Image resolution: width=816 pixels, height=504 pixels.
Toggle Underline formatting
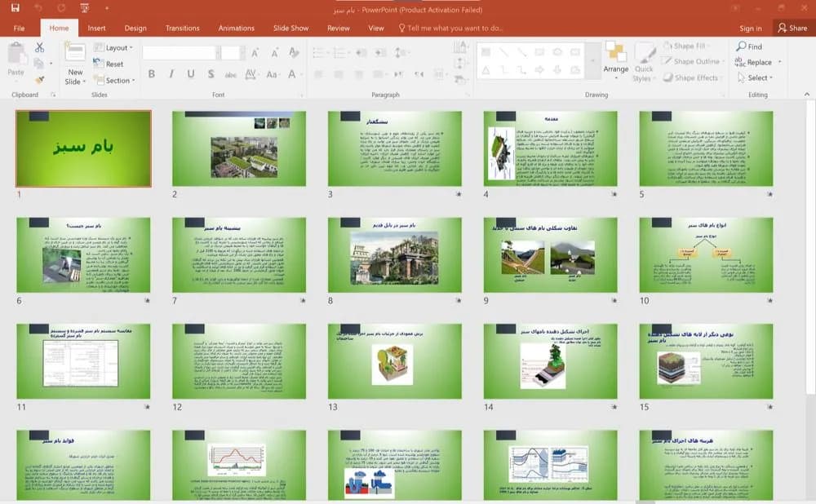(x=191, y=74)
